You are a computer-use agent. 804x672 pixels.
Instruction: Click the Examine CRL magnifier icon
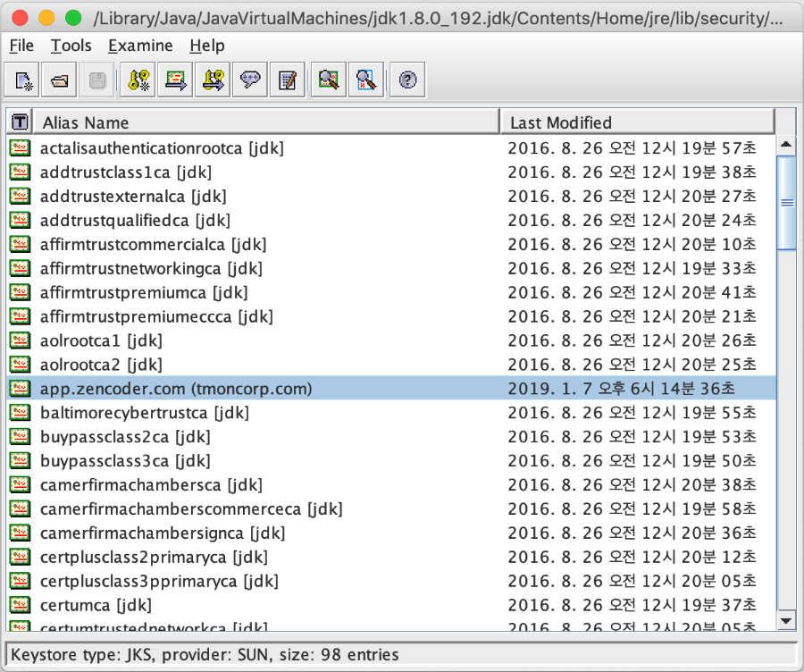(x=364, y=81)
